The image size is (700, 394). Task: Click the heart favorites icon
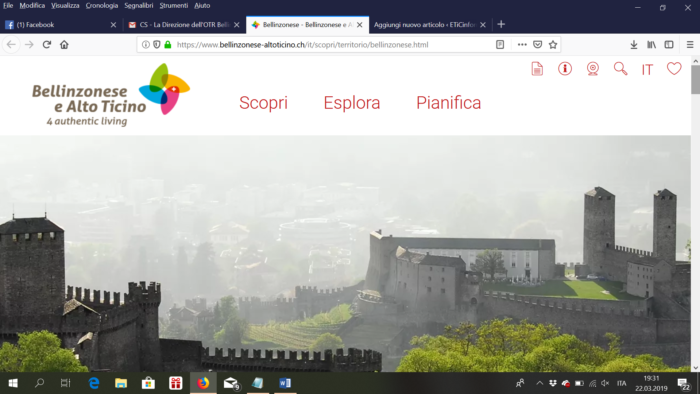pos(674,69)
